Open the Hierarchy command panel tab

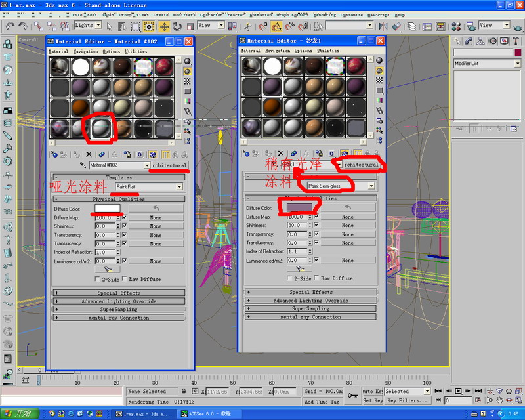(480, 41)
